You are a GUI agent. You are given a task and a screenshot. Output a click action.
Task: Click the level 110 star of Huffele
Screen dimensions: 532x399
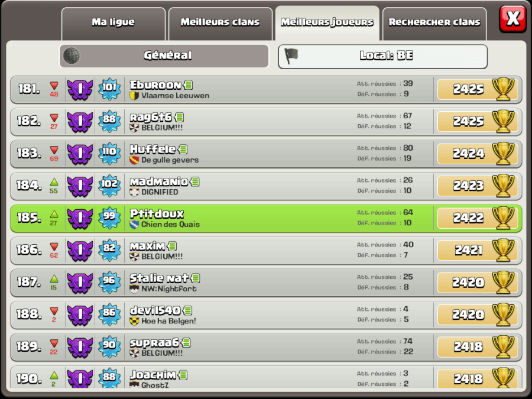[x=109, y=153]
